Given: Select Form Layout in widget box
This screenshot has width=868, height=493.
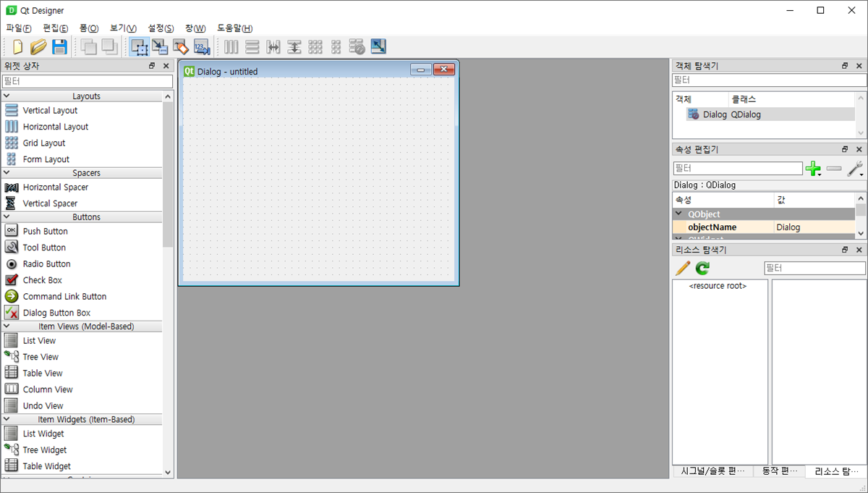Looking at the screenshot, I should pos(46,159).
